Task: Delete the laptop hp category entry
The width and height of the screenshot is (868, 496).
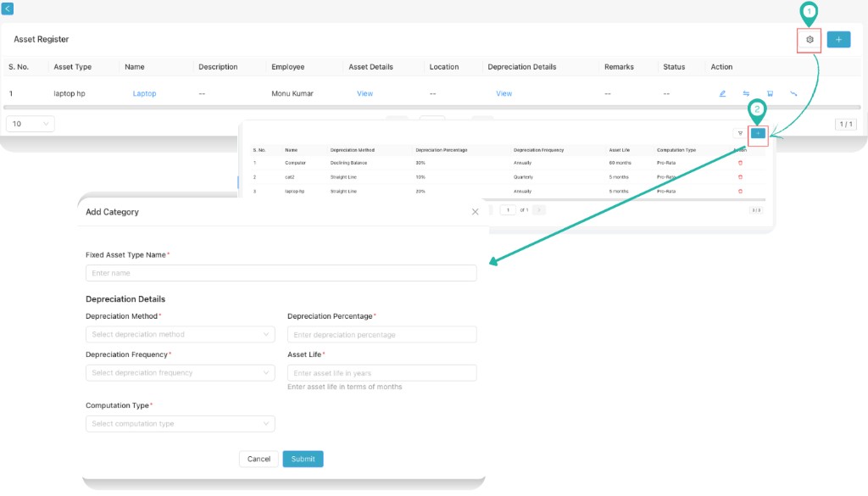Action: 740,191
